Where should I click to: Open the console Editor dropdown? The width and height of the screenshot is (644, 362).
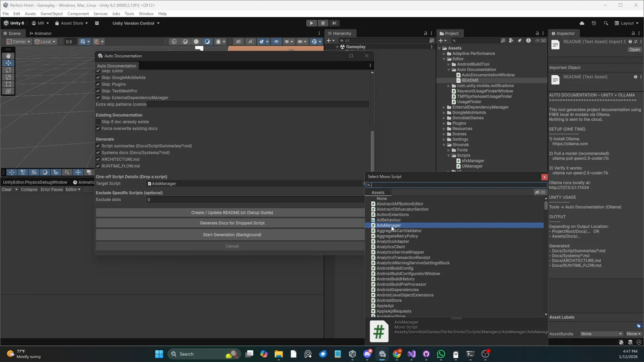tap(73, 189)
